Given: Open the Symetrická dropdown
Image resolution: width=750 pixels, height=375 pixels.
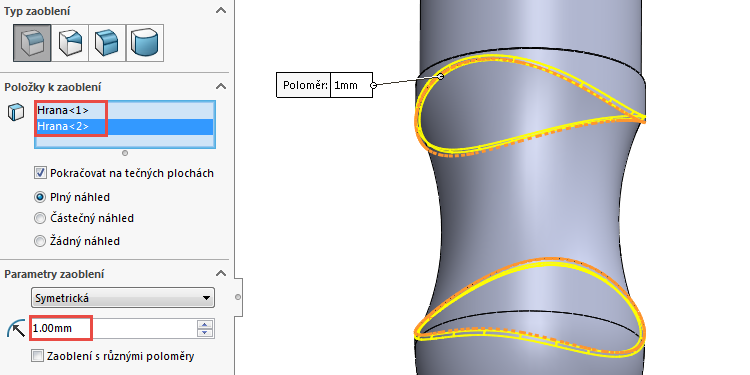Looking at the screenshot, I should (x=123, y=298).
